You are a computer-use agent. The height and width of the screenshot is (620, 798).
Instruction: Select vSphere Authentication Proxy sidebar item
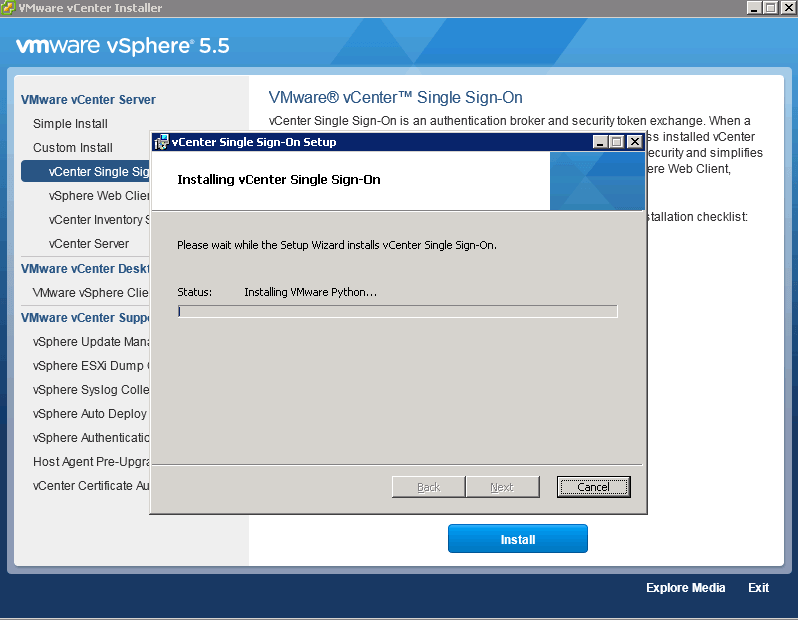[91, 438]
